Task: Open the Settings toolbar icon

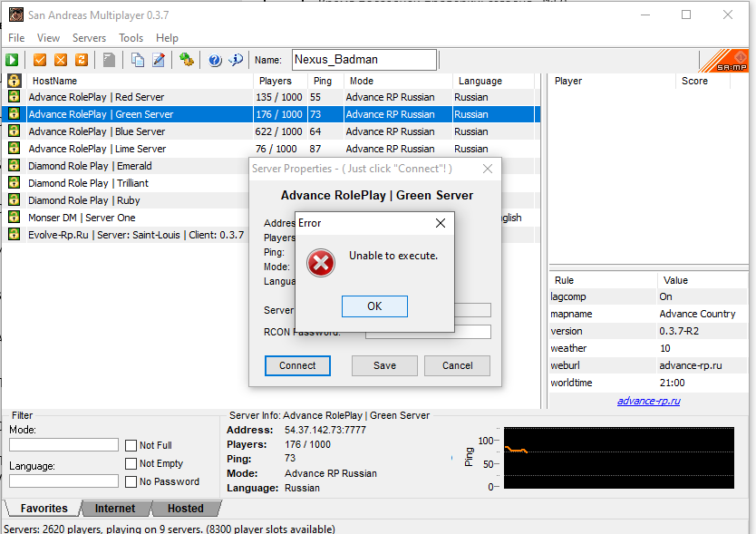Action: (x=187, y=60)
